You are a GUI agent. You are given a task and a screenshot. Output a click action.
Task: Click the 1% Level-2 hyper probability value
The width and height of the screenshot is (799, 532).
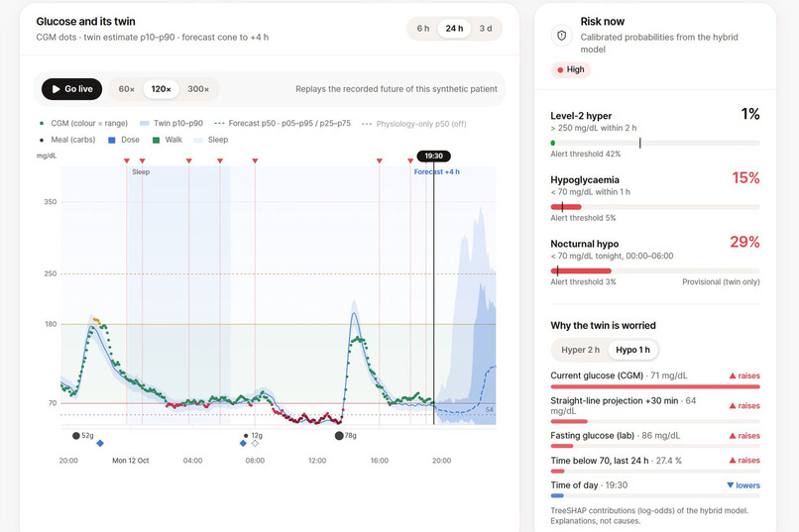click(x=750, y=114)
